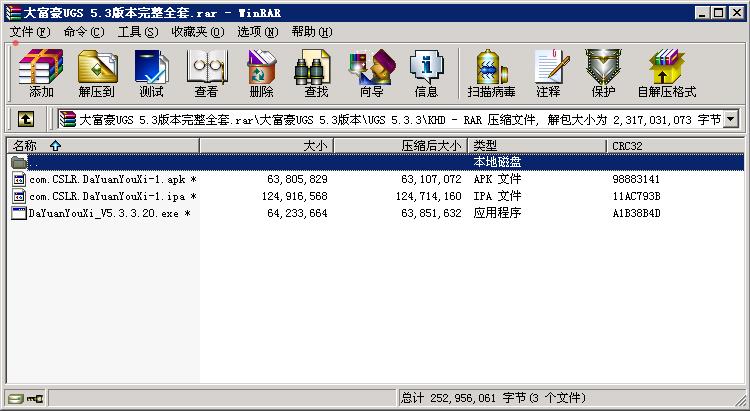Go up one folder level arrow
Screen dimensions: 750x411
click(x=26, y=119)
